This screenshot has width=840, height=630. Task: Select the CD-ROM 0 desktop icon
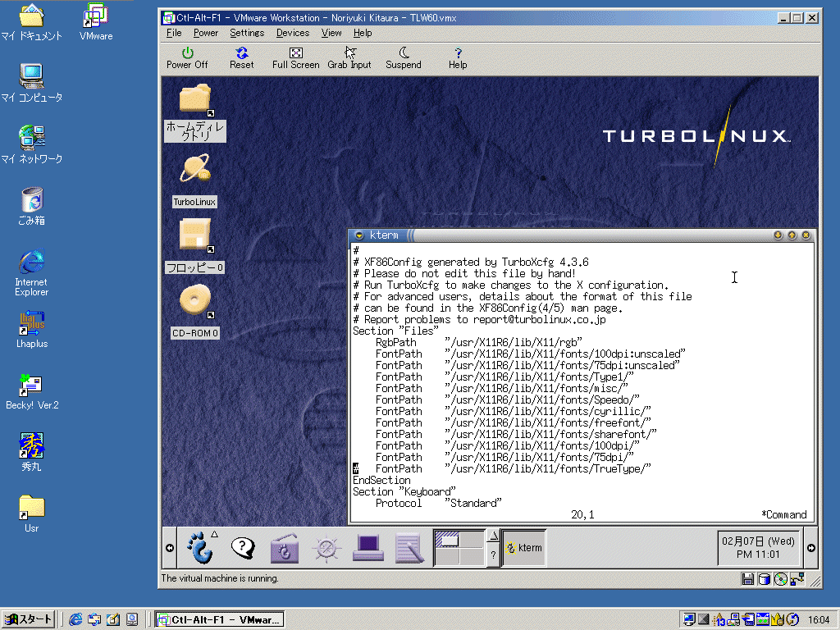tap(195, 312)
